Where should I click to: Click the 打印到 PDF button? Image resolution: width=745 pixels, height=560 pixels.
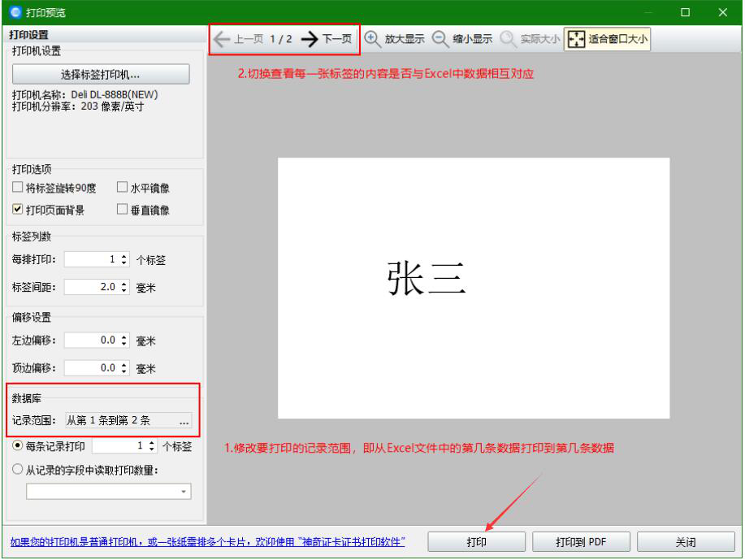pos(581,541)
